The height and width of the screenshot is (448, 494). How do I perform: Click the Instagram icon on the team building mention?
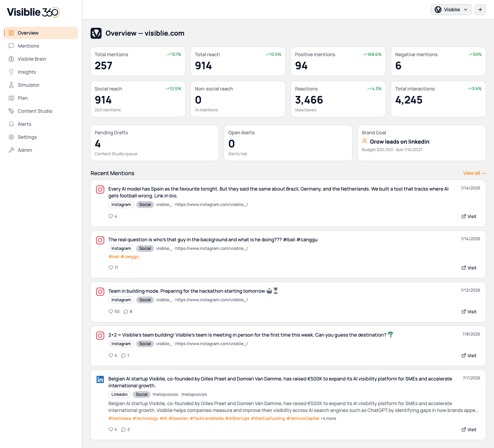[100, 336]
